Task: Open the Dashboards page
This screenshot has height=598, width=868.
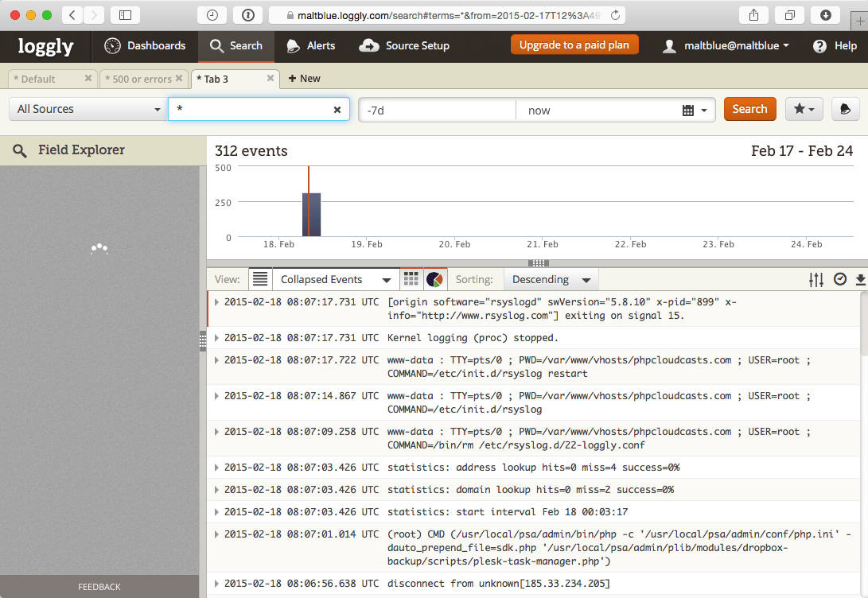Action: click(145, 46)
